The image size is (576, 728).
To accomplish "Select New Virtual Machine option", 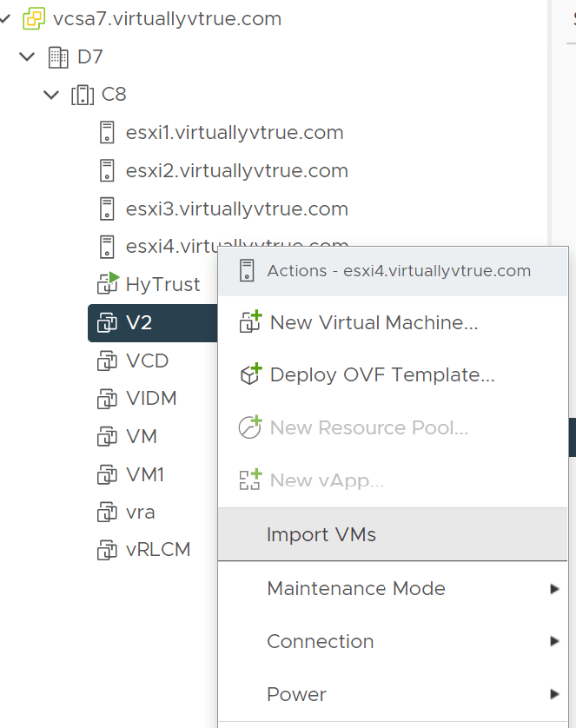I will click(x=374, y=322).
